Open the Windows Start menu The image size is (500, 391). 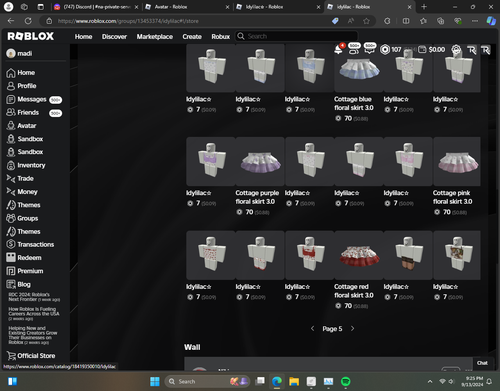155,381
